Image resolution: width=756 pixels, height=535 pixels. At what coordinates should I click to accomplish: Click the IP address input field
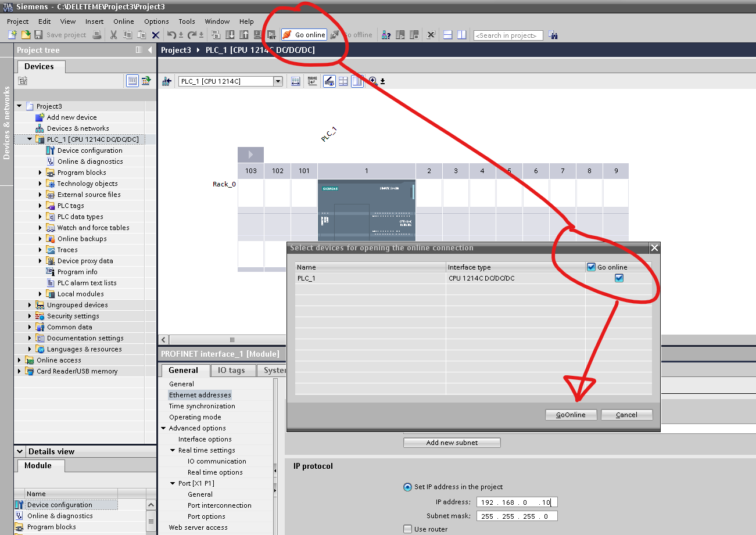(517, 502)
